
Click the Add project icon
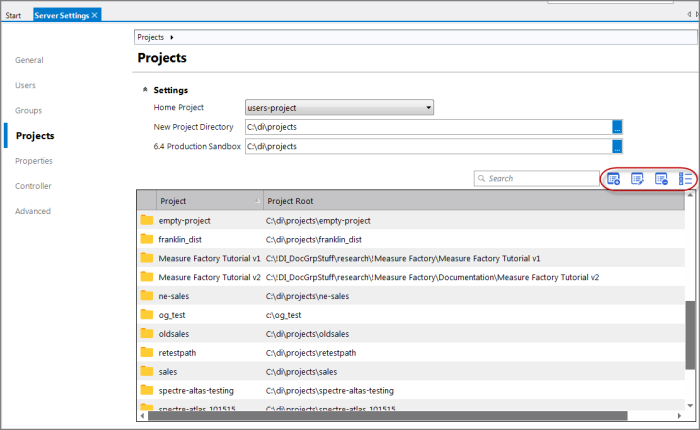click(613, 179)
